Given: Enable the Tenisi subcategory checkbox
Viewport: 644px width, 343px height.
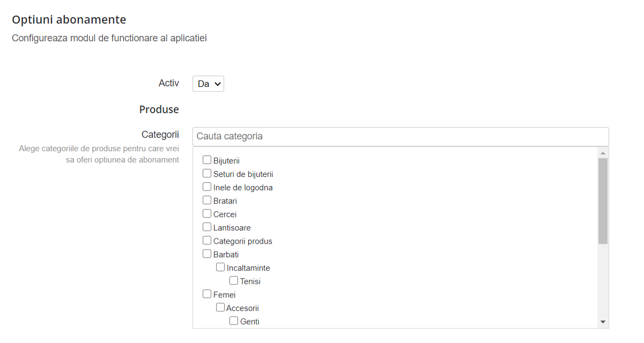Looking at the screenshot, I should click(234, 280).
